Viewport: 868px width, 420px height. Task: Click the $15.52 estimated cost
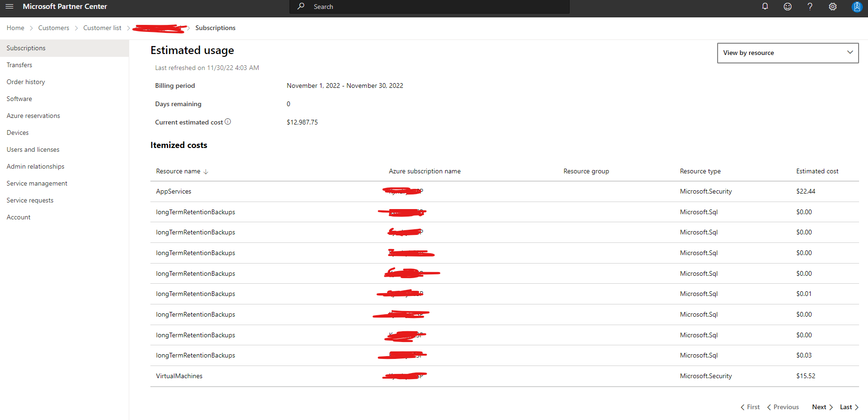pyautogui.click(x=805, y=376)
